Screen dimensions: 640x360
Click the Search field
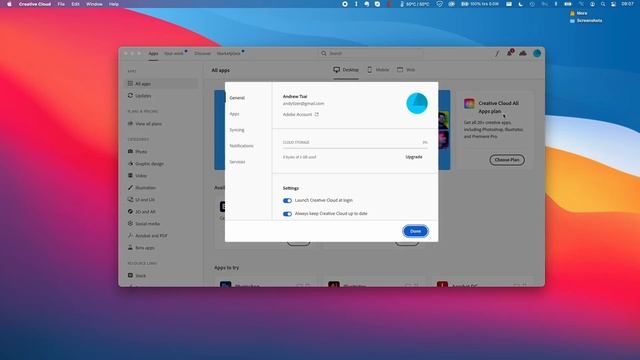coord(371,53)
